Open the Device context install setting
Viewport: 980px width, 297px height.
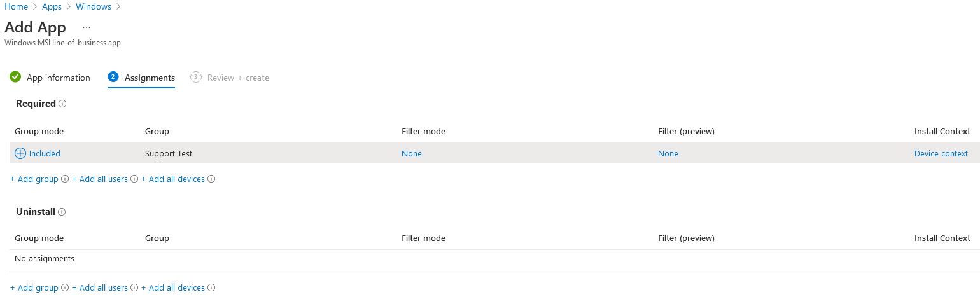click(x=941, y=153)
